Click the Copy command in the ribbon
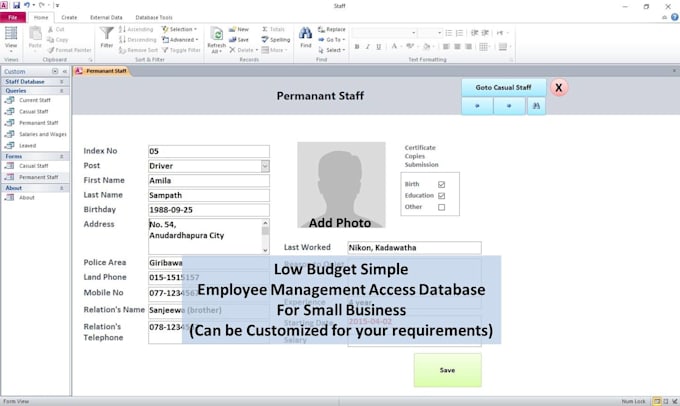The width and height of the screenshot is (680, 406). [x=58, y=39]
